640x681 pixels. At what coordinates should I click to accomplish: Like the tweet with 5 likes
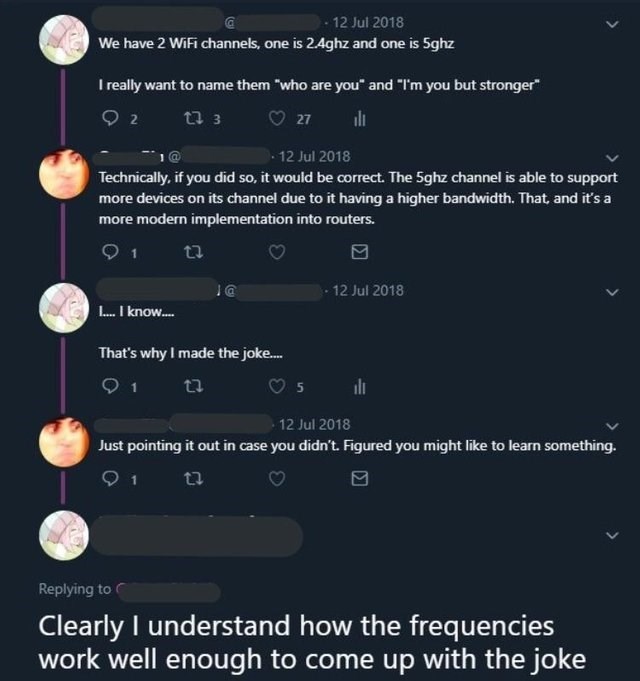[x=278, y=388]
